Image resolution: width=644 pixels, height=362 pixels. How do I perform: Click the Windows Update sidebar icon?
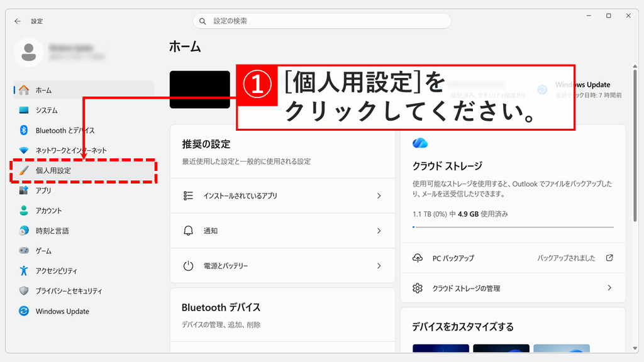tap(24, 311)
